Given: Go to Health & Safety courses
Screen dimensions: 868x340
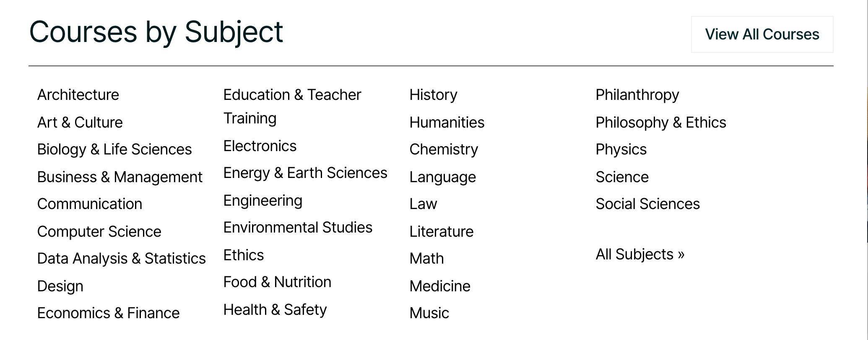Looking at the screenshot, I should (275, 310).
